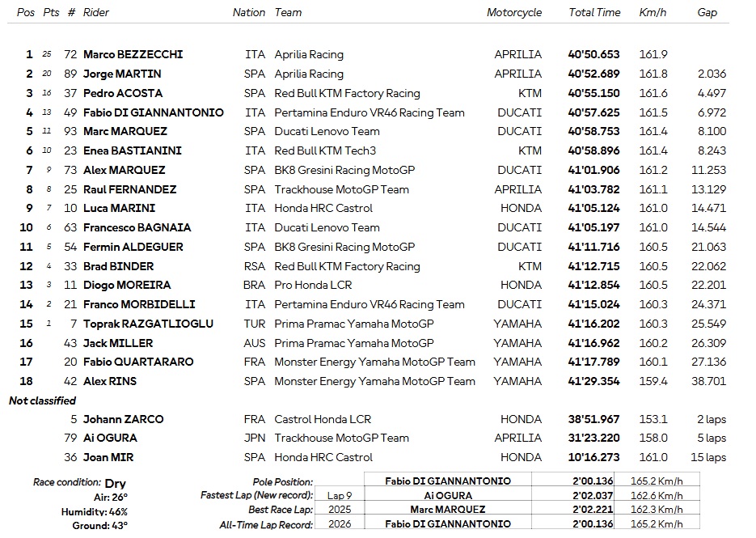Click the Rider column header
This screenshot has width=756, height=538.
click(95, 13)
